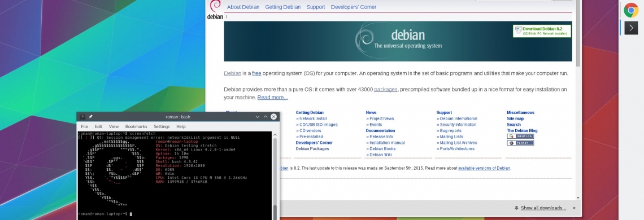Open Getting Debian in top navigation
Image resolution: width=644 pixels, height=220 pixels.
(283, 7)
